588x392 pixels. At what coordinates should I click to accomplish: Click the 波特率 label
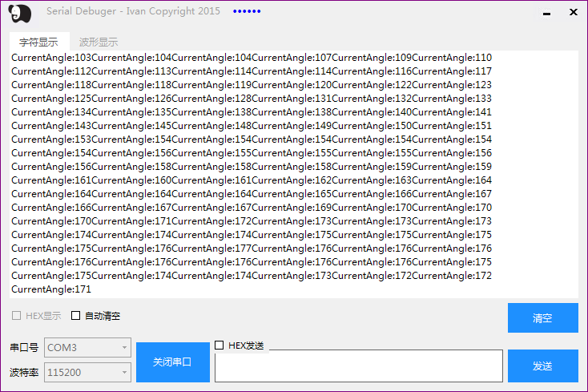(24, 372)
